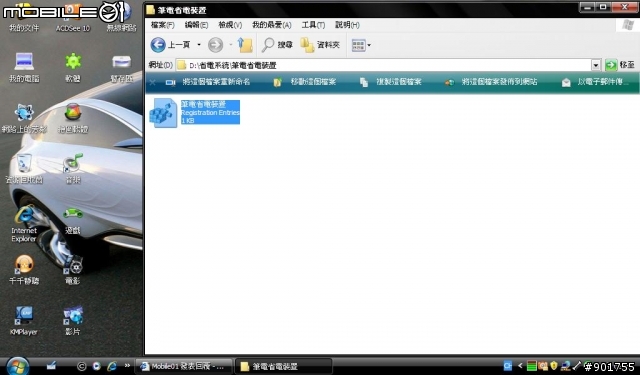Select the 資源回收筒 recycle bin
The width and height of the screenshot is (640, 375).
point(24,169)
